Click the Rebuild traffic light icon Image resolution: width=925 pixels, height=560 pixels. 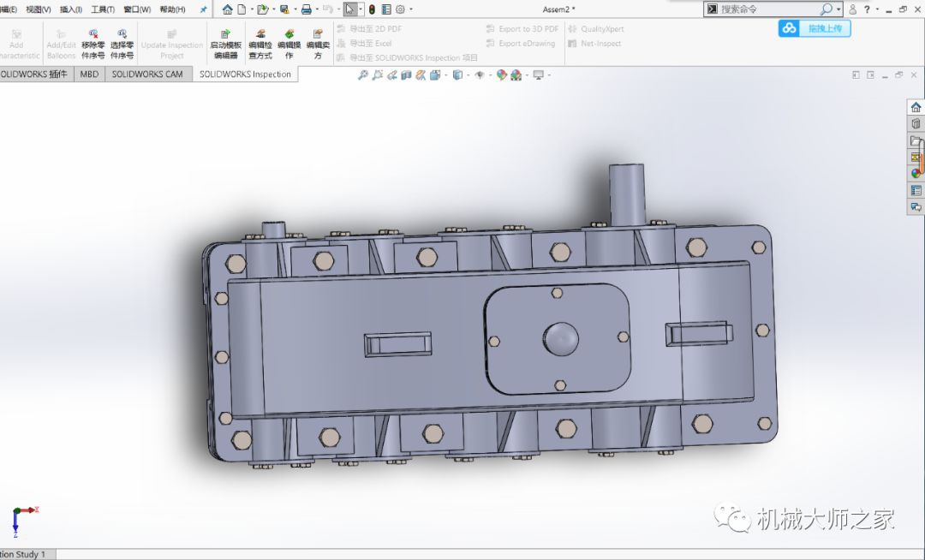372,9
